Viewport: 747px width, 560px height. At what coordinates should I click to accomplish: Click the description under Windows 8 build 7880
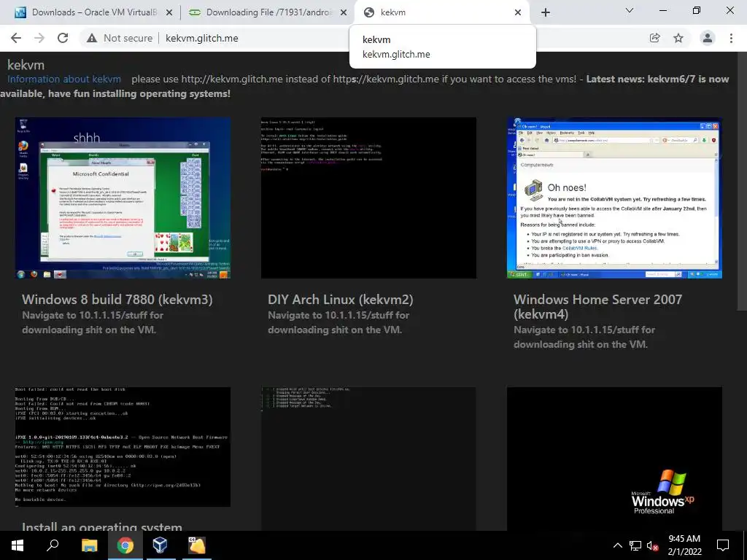[x=93, y=322]
